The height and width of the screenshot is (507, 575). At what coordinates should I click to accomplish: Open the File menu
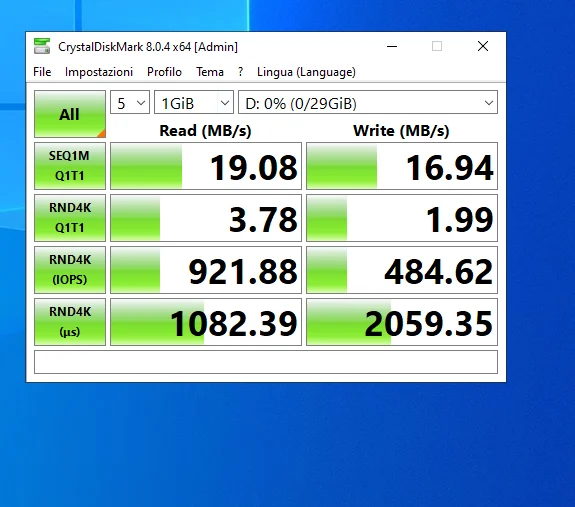42,72
